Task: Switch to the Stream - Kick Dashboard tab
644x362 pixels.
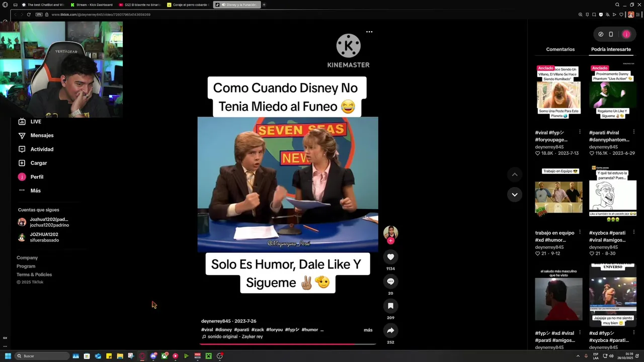Action: [x=92, y=5]
